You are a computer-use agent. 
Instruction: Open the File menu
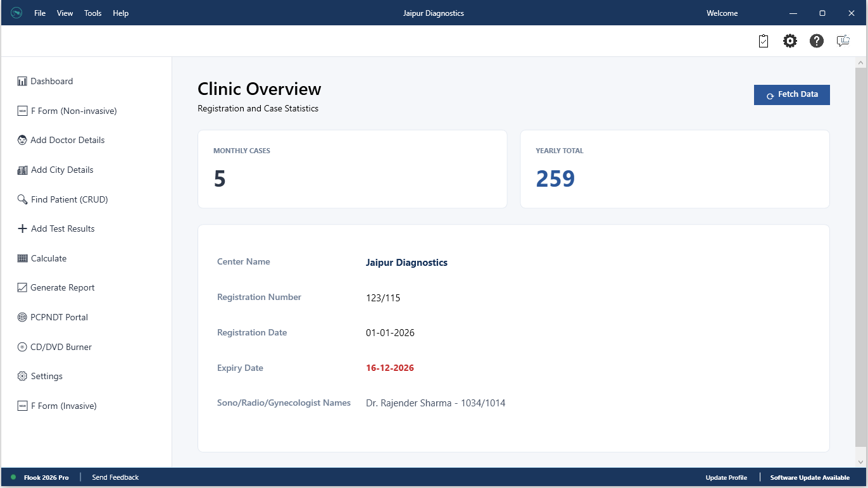coord(40,13)
